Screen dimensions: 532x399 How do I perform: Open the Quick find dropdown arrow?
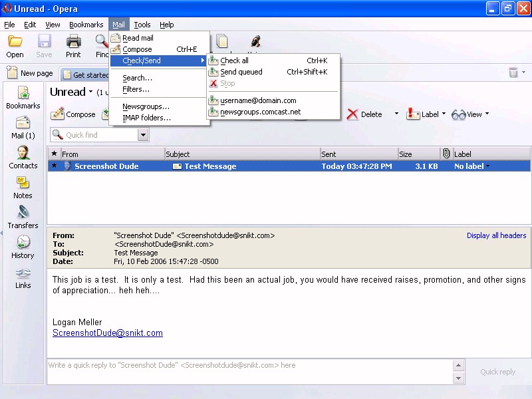143,135
